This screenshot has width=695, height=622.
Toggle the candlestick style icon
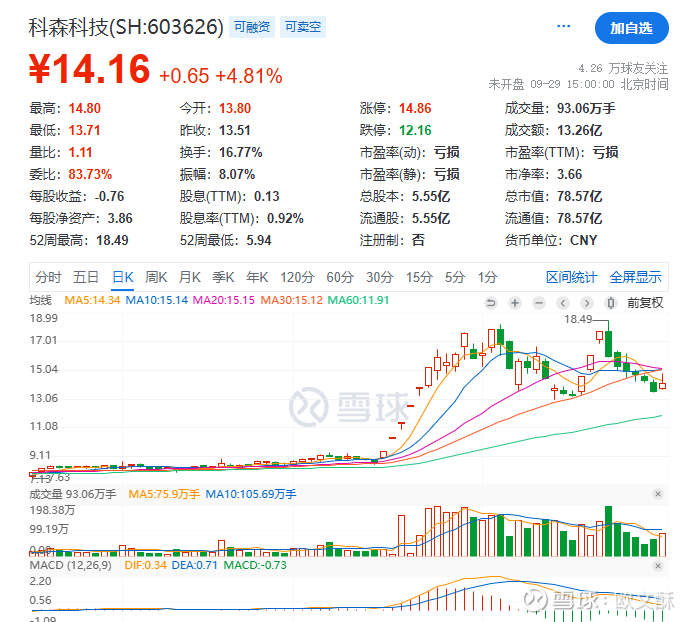tap(611, 303)
